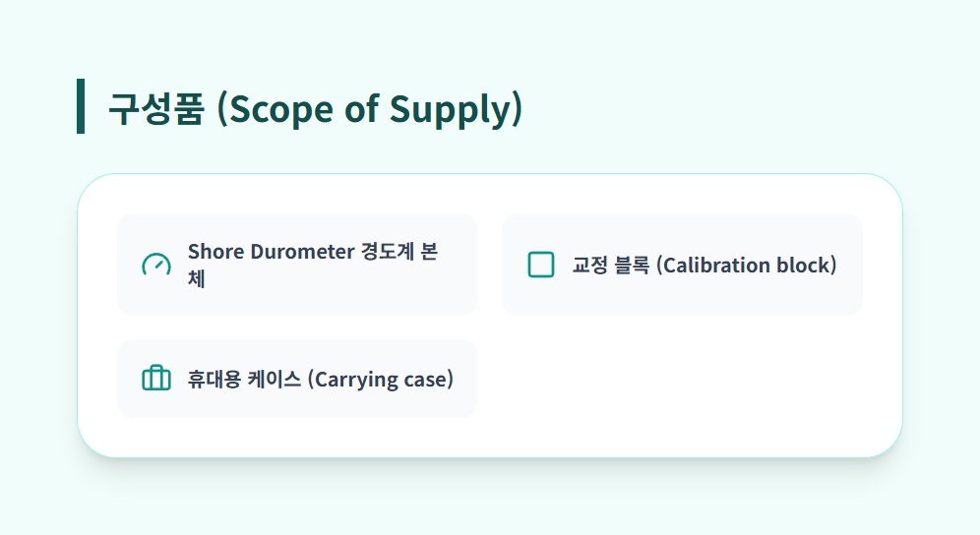Click the "(Carrying case)" text

(x=381, y=380)
